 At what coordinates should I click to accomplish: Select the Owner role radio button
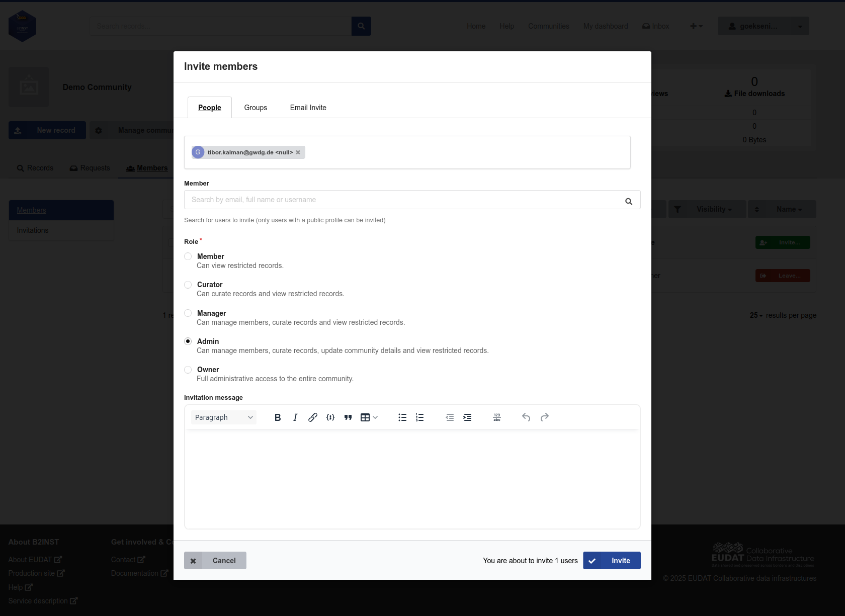click(188, 370)
